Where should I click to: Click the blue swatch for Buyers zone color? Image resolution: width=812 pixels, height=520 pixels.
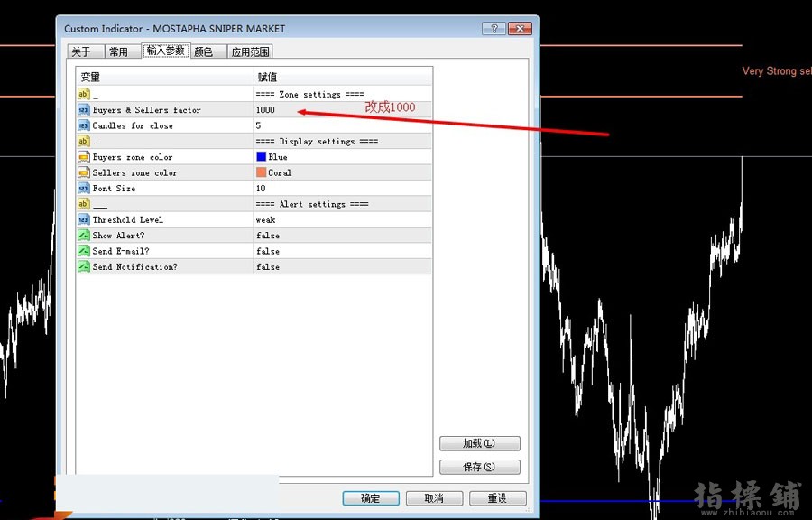point(261,156)
